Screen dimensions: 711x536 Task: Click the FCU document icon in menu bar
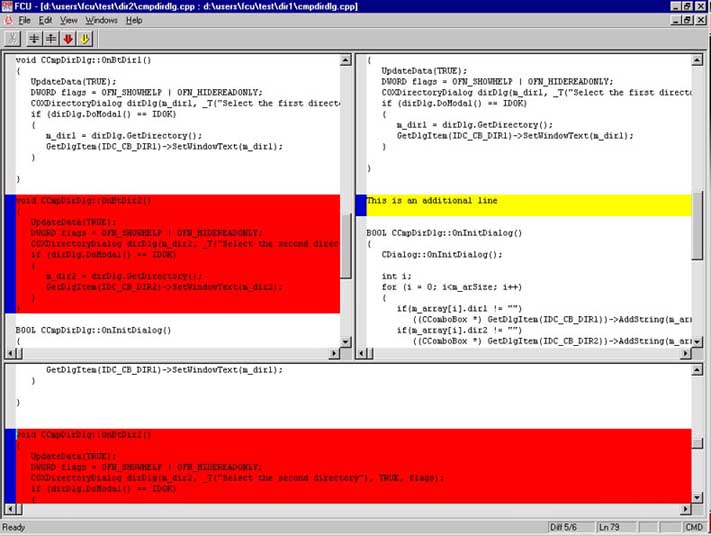tap(8, 20)
